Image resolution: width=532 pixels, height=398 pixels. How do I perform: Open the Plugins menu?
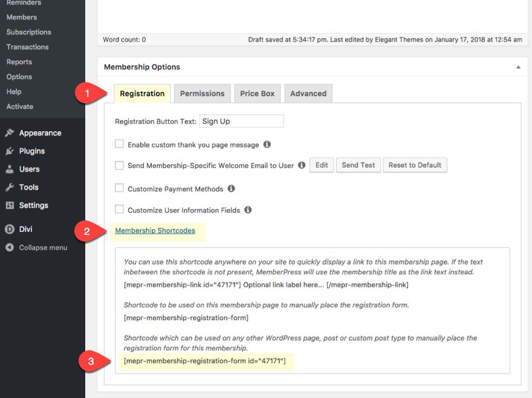pyautogui.click(x=32, y=151)
